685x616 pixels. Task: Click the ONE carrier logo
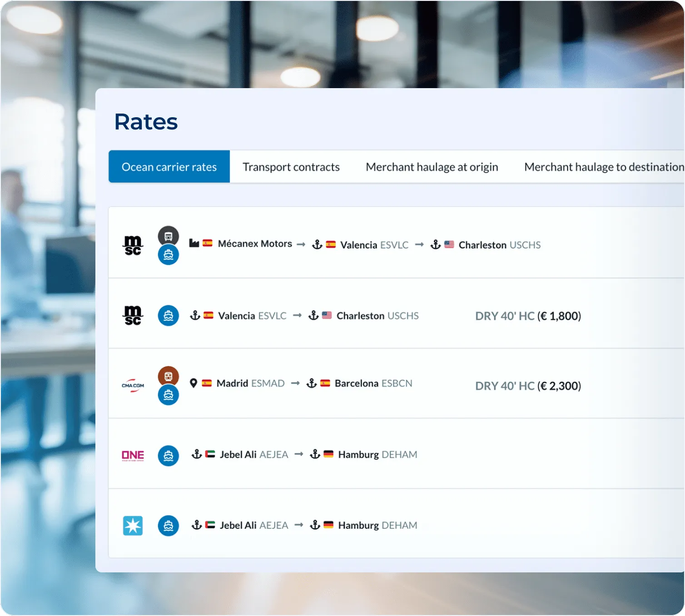pos(133,455)
